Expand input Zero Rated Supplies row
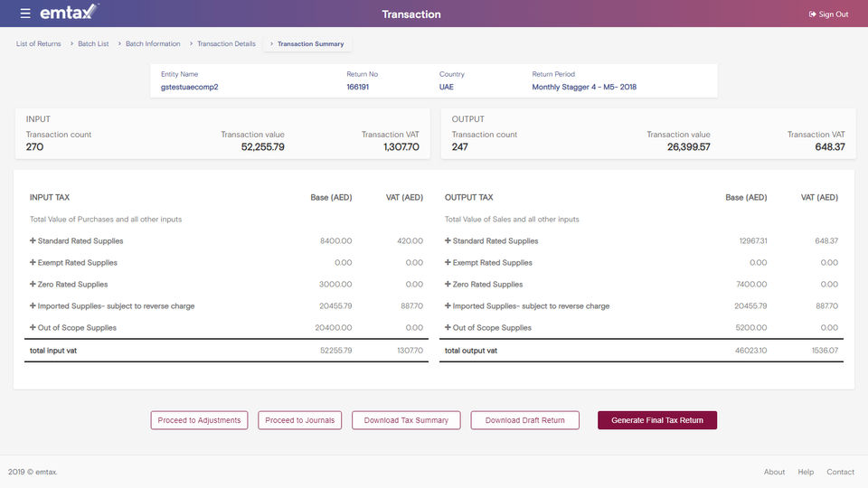The width and height of the screenshot is (868, 488). coord(33,284)
